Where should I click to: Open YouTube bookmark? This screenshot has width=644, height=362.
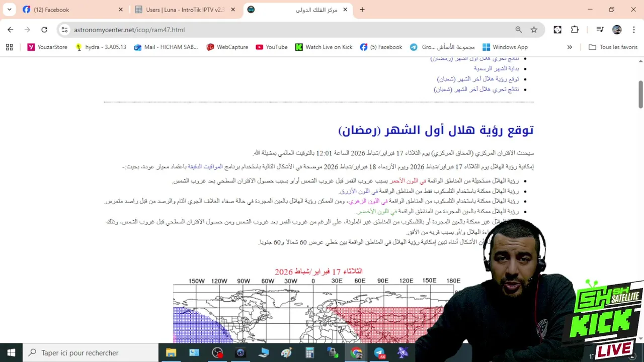pos(271,47)
